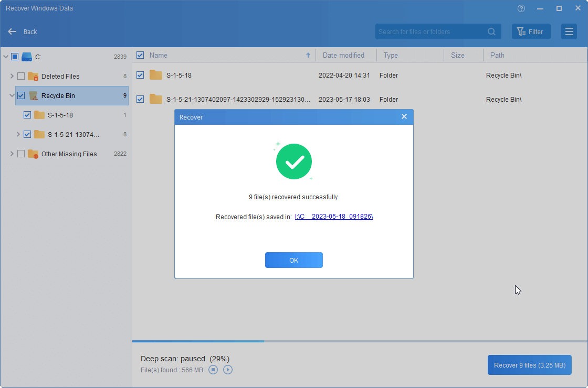The image size is (588, 388).
Task: Check the Other Missing Files checkbox
Action: 21,154
